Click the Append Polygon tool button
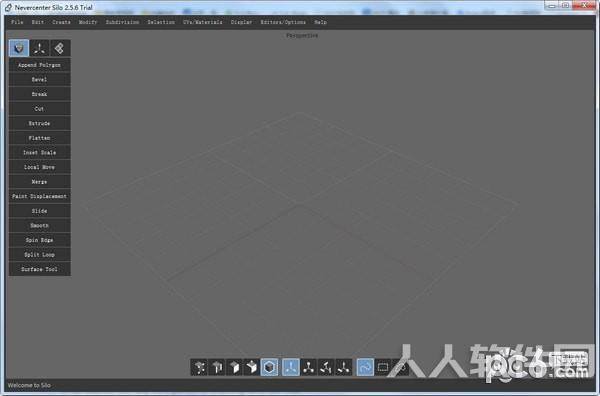Viewport: 600px width, 396px height. (x=39, y=65)
